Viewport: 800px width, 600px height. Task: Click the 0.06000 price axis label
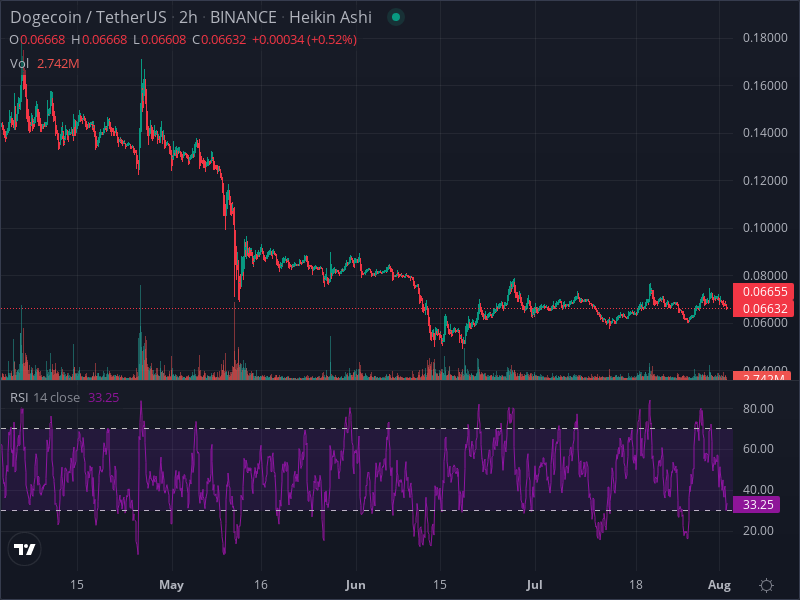[x=765, y=322]
